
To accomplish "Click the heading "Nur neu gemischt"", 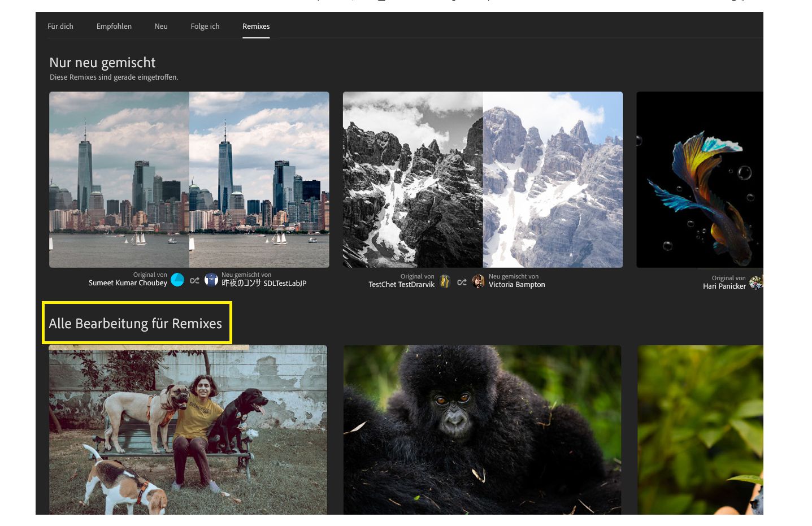I will (102, 63).
